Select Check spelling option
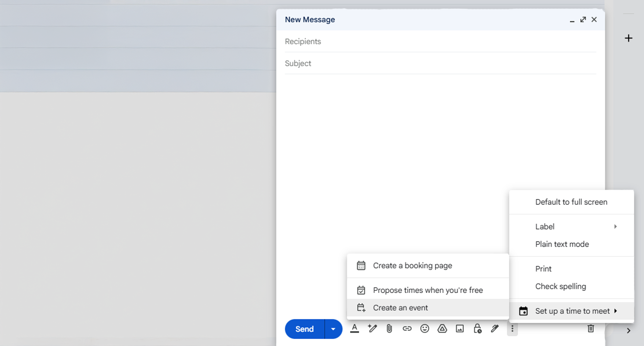This screenshot has width=644, height=346. (x=560, y=287)
